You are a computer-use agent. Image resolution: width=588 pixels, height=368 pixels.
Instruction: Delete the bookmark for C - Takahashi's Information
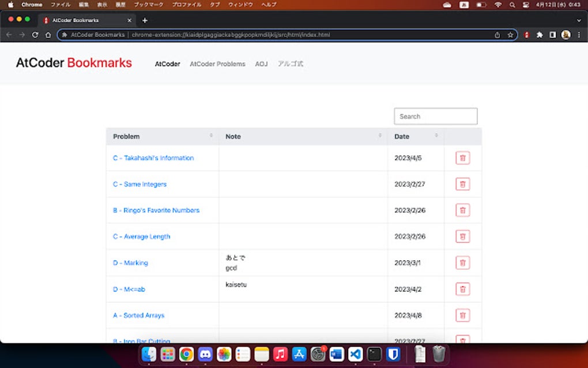pyautogui.click(x=462, y=157)
